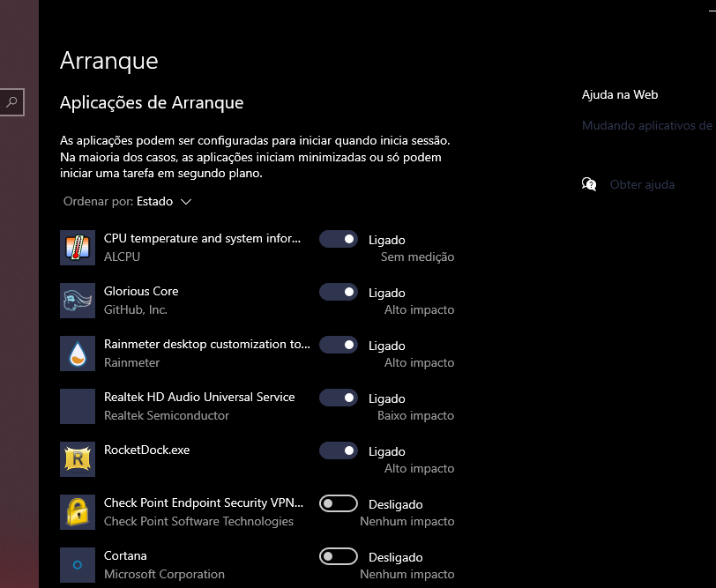Disable CPU temperature startup toggle
The height and width of the screenshot is (588, 716).
pos(339,239)
